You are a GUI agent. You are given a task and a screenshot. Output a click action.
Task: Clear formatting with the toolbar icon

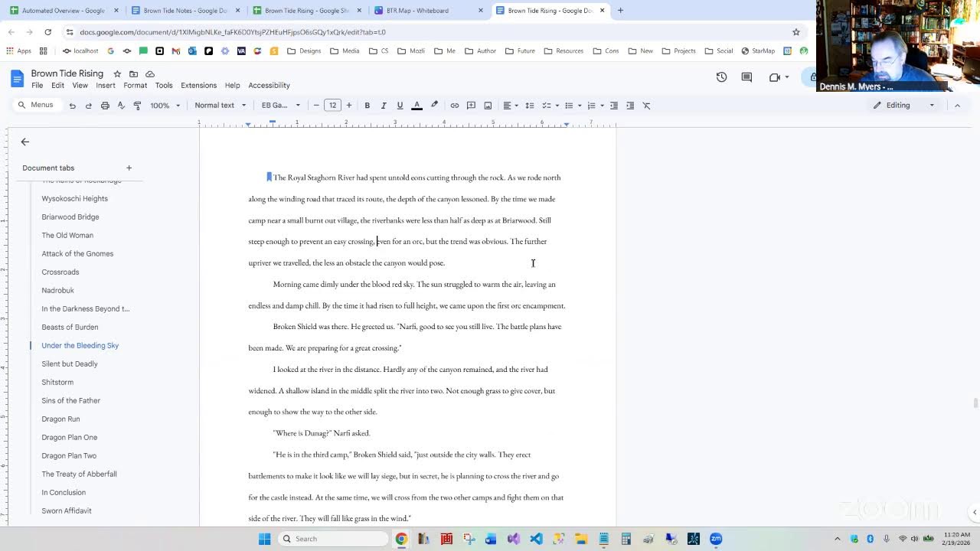[647, 106]
